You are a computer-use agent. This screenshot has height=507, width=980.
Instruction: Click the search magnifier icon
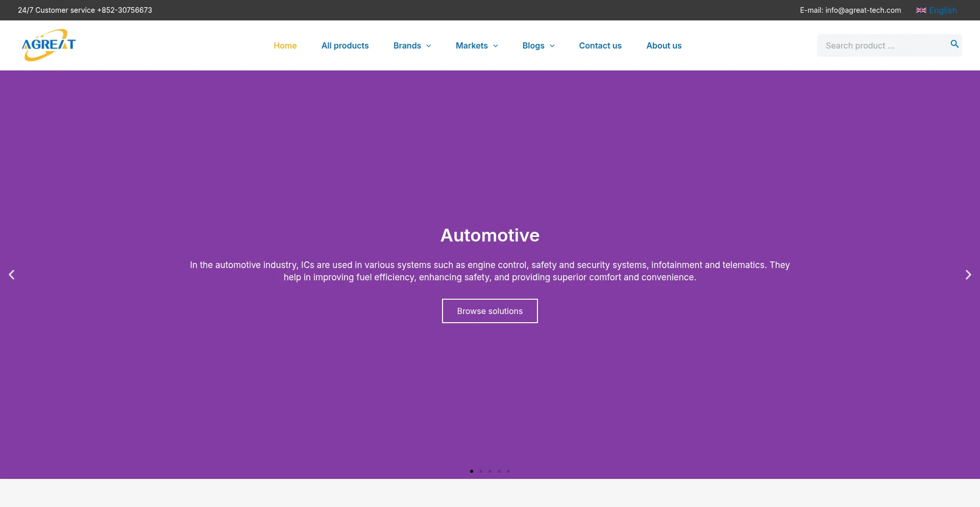pos(954,44)
